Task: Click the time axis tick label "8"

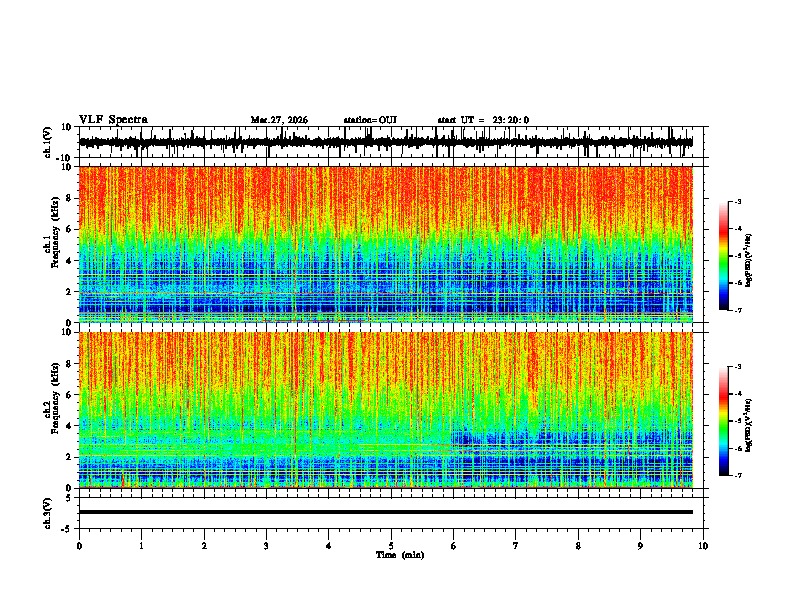Action: click(578, 546)
